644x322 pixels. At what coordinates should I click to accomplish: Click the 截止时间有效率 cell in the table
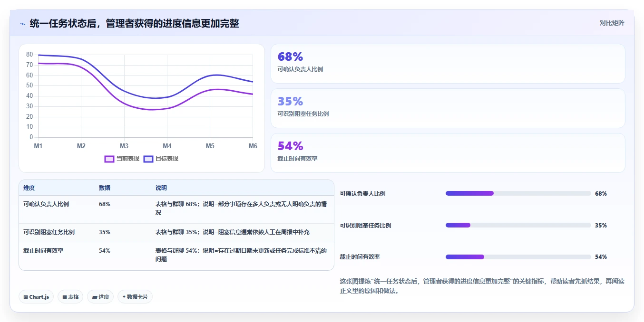[43, 251]
